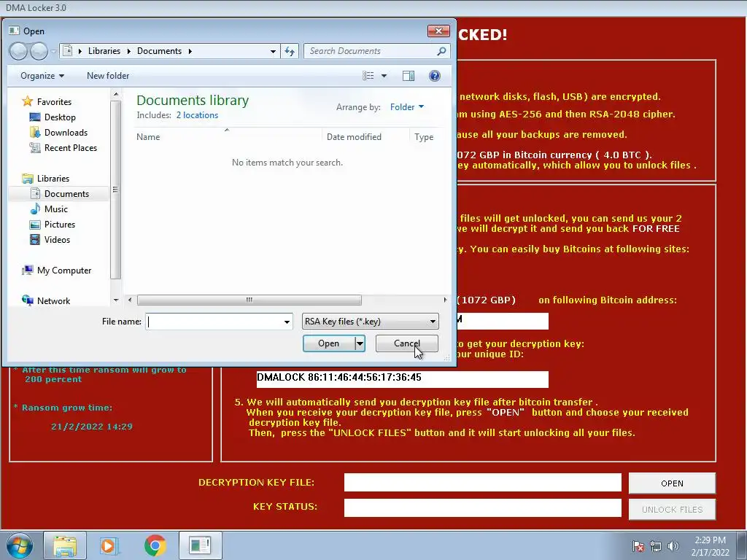The height and width of the screenshot is (560, 747).
Task: Click the network tray icon
Action: click(656, 545)
